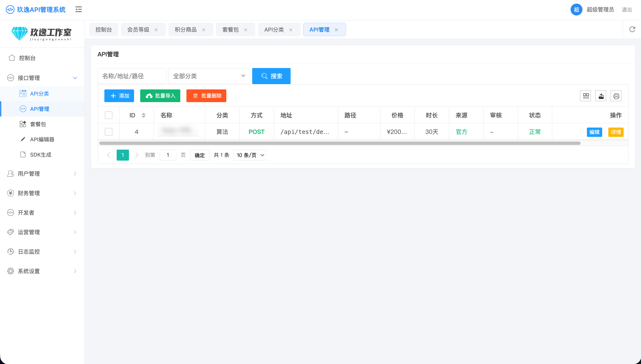This screenshot has width=641, height=364.
Task: Click the 批量导入 batch import button
Action: click(x=160, y=96)
